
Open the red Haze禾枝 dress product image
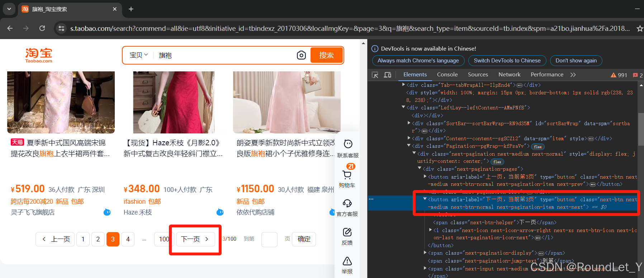coord(174,102)
